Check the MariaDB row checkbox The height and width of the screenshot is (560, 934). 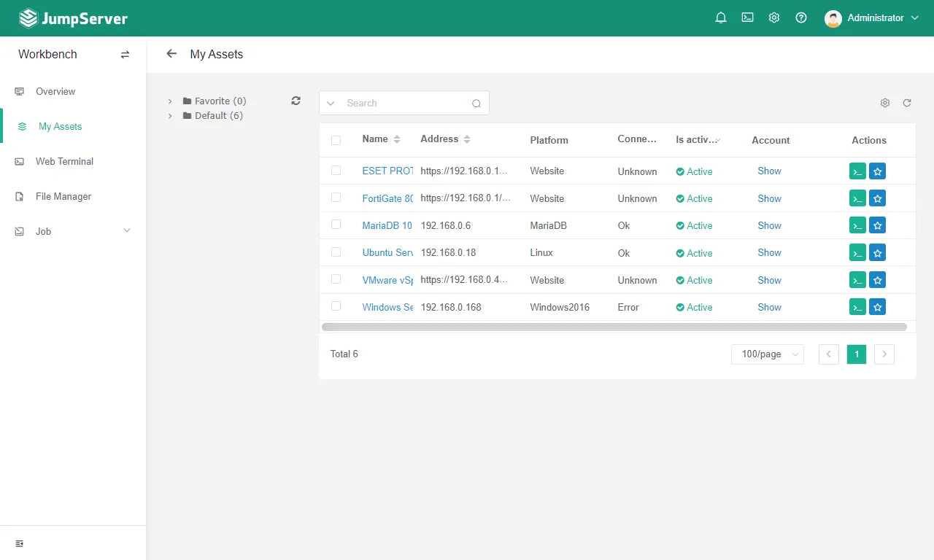pyautogui.click(x=336, y=224)
